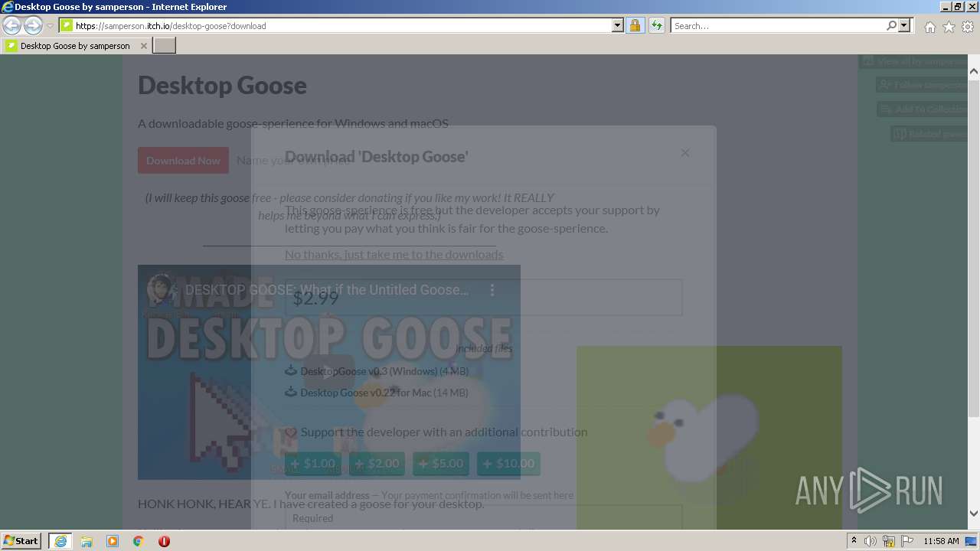Click the goose animated image thumbnail
This screenshot has height=551, width=980.
pyautogui.click(x=709, y=438)
